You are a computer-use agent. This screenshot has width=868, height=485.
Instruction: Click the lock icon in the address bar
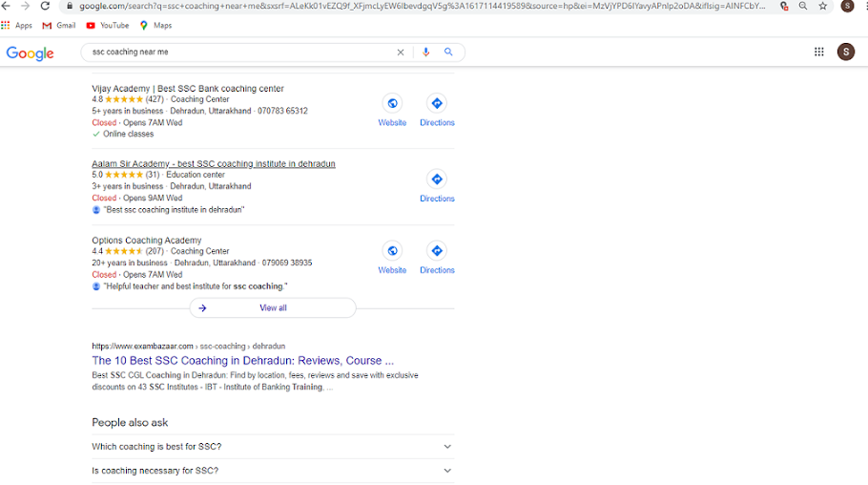70,6
